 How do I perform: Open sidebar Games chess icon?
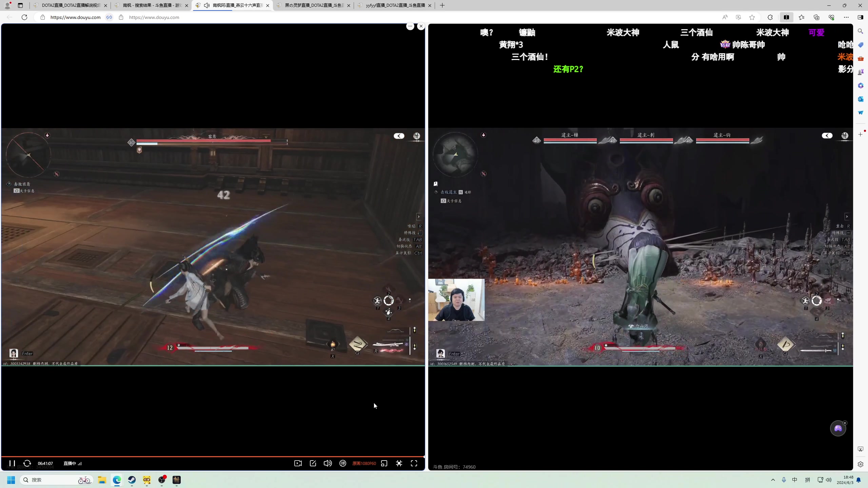click(x=861, y=72)
